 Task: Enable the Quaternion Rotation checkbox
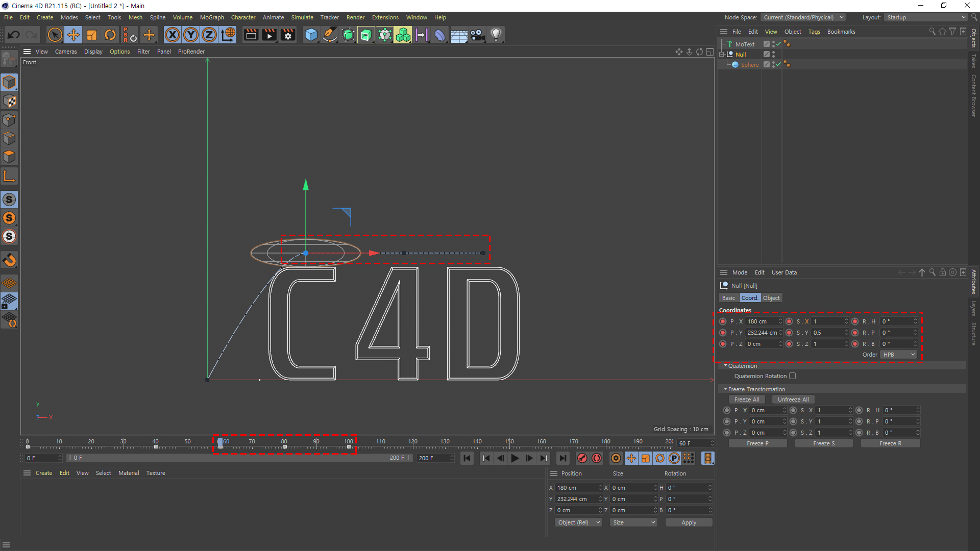[x=792, y=376]
